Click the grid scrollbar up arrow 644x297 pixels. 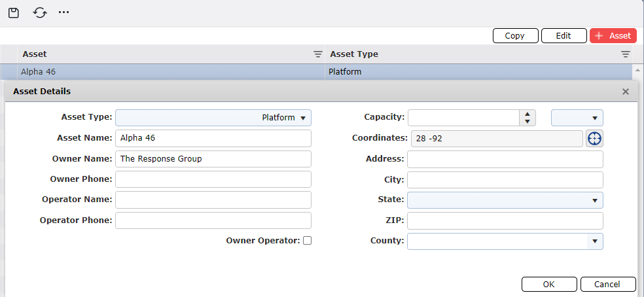638,71
